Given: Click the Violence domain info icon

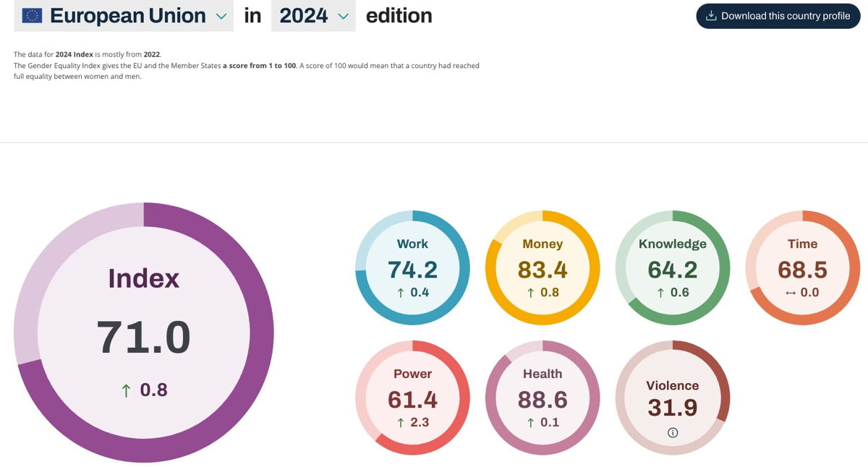Looking at the screenshot, I should point(673,432).
